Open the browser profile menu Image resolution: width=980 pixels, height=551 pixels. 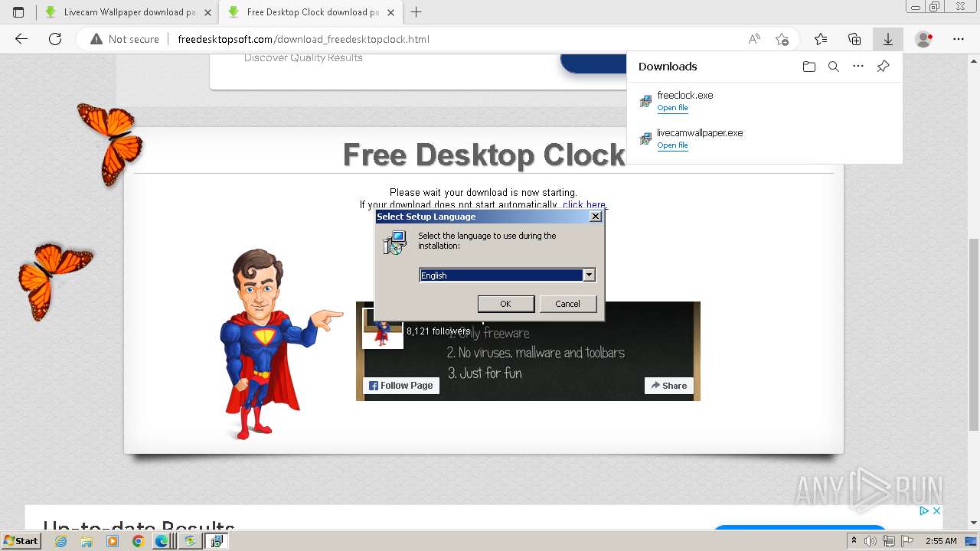924,39
